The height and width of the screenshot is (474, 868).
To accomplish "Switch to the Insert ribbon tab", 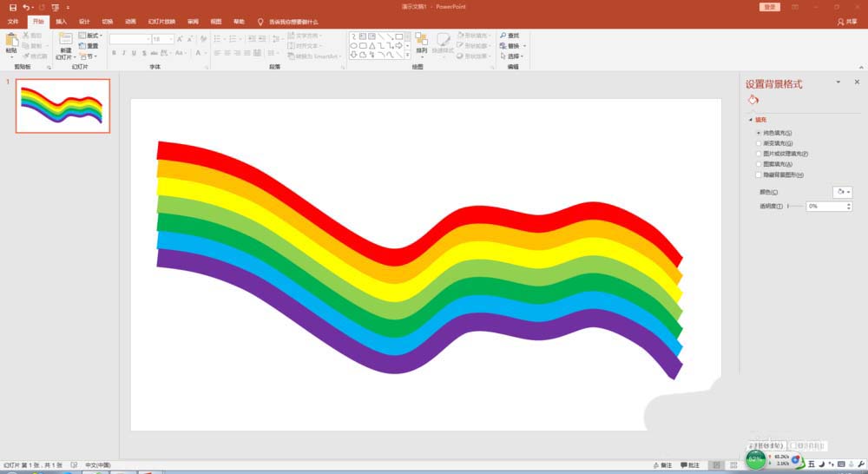I will pos(61,21).
